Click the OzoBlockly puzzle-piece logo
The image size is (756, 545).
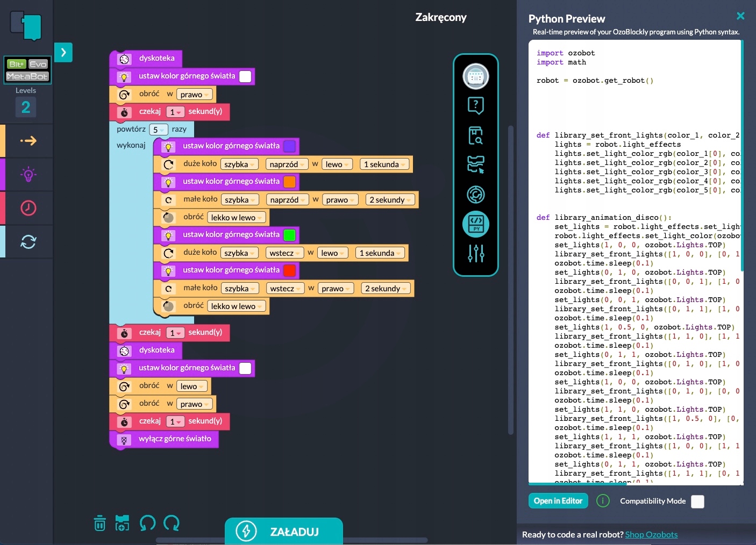coord(26,25)
